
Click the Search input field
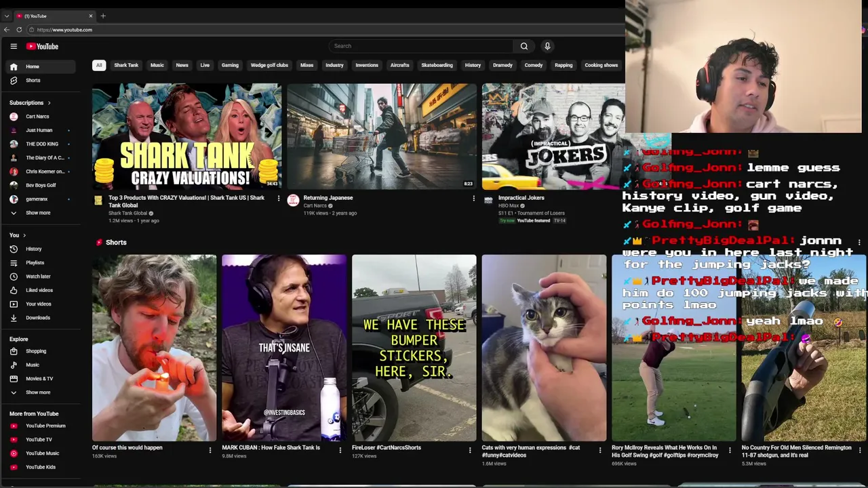pyautogui.click(x=420, y=46)
